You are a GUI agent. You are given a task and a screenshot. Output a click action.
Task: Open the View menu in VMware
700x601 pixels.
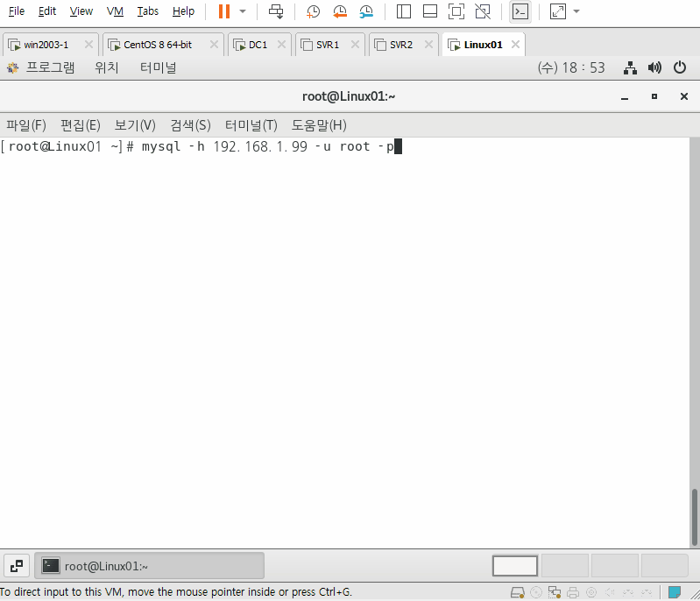(x=81, y=11)
